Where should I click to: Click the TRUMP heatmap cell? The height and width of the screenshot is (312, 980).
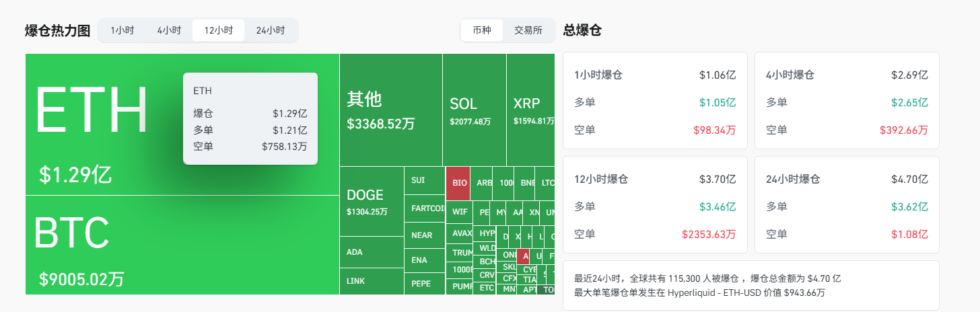coord(459,253)
